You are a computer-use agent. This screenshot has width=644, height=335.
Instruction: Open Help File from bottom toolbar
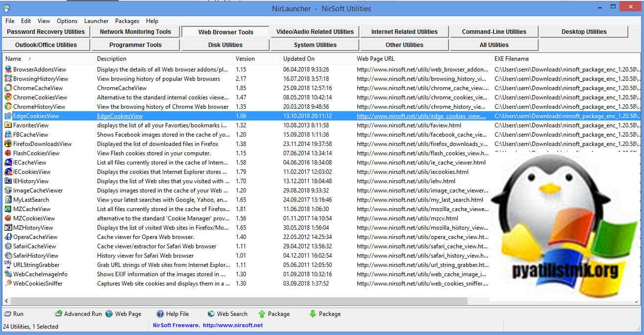[x=160, y=314]
